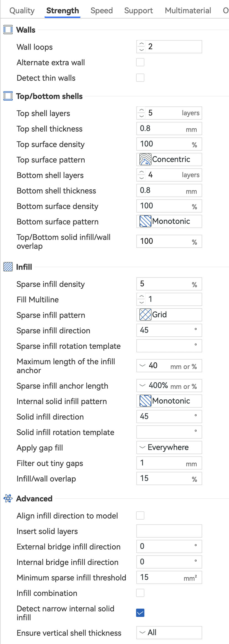Viewport: 229px width, 644px height.
Task: Open the Support tab
Action: click(138, 11)
